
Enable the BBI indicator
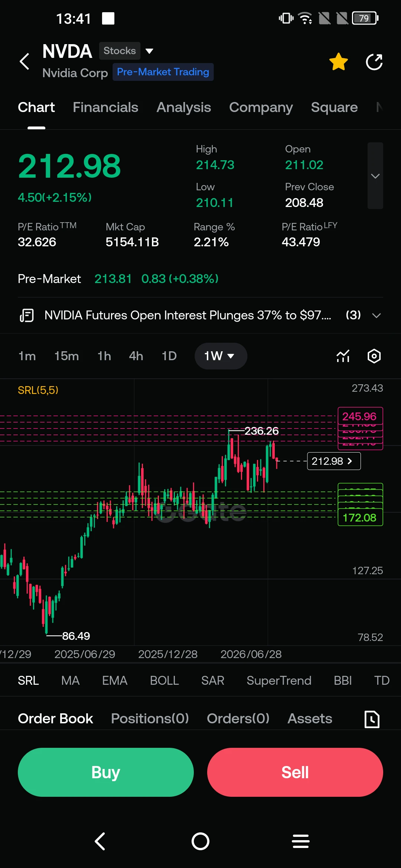[343, 681]
